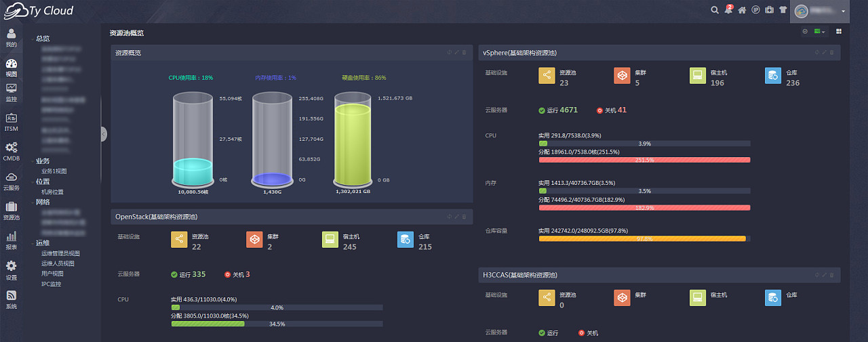Click the vSphere 资源池 share icon tile

[x=547, y=76]
